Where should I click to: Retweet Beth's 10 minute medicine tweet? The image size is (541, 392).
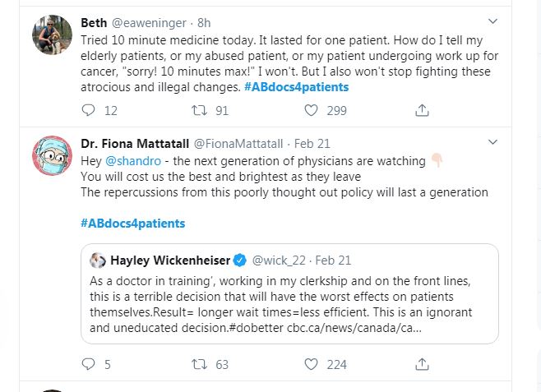(198, 110)
